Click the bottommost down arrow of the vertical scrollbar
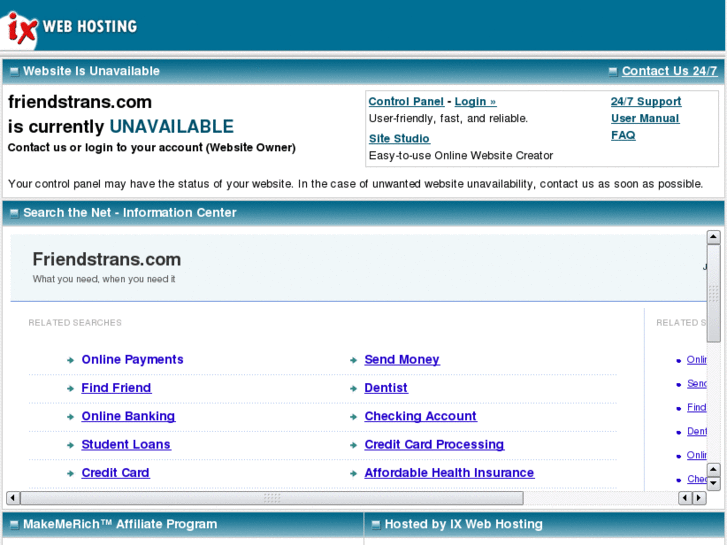 coord(713,484)
